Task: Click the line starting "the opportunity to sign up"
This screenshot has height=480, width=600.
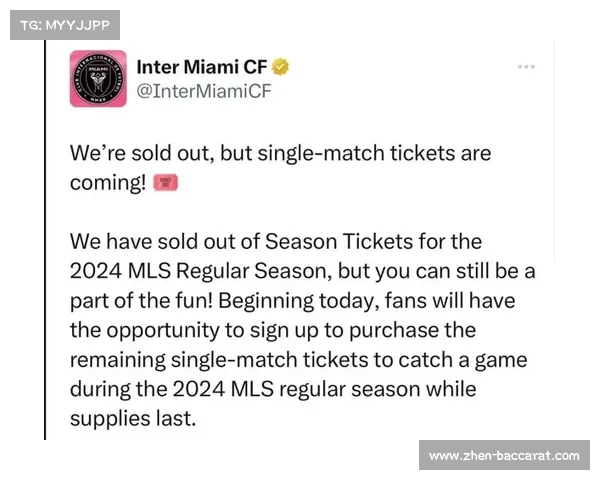Action: [272, 329]
